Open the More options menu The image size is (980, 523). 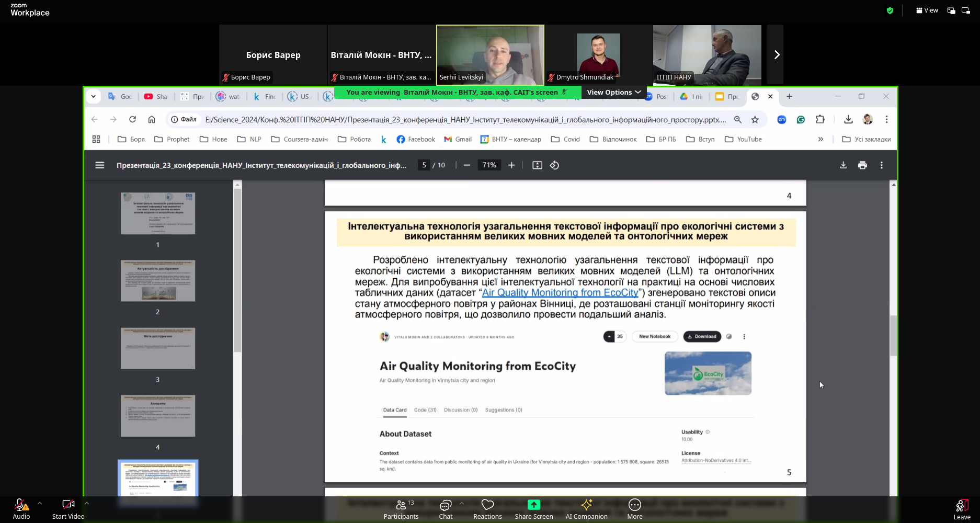(635, 509)
